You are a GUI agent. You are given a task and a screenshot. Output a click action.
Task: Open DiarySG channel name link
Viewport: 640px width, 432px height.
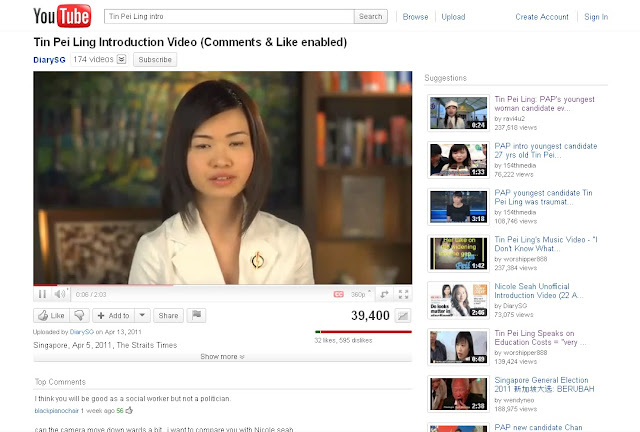49,60
